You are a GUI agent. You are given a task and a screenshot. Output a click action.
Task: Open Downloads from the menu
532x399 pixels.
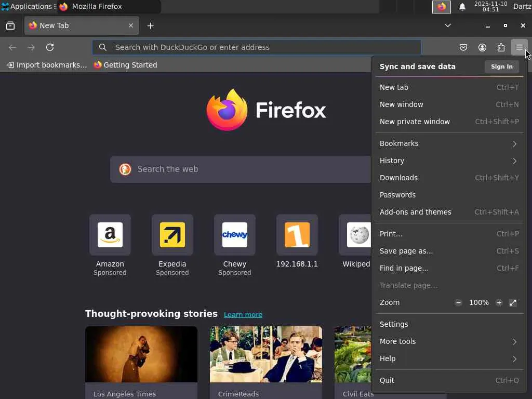pos(449,178)
